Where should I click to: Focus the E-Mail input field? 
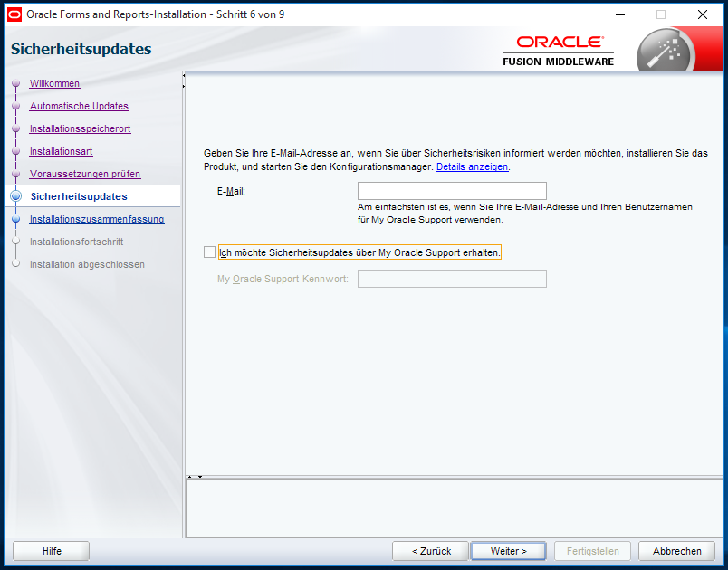[x=452, y=191]
